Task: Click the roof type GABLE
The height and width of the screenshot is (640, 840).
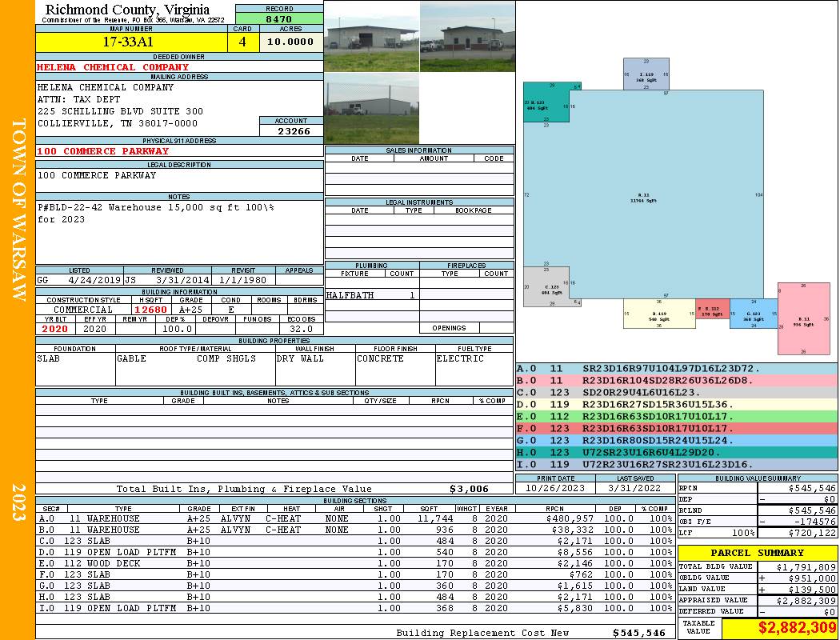Action: click(x=131, y=358)
